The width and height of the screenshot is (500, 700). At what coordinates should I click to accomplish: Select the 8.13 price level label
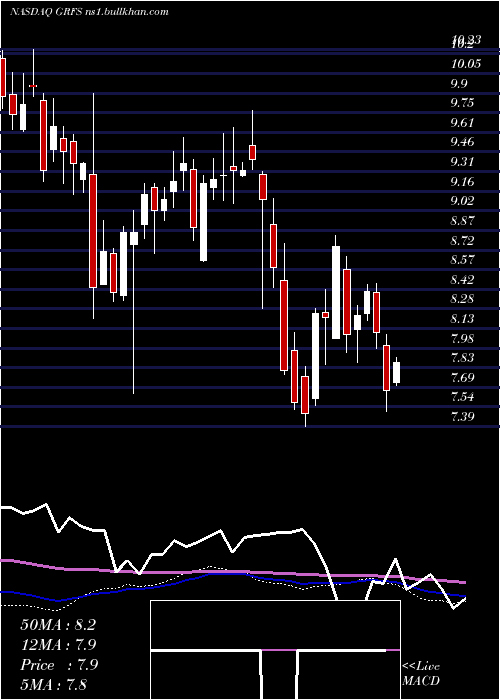(x=462, y=319)
